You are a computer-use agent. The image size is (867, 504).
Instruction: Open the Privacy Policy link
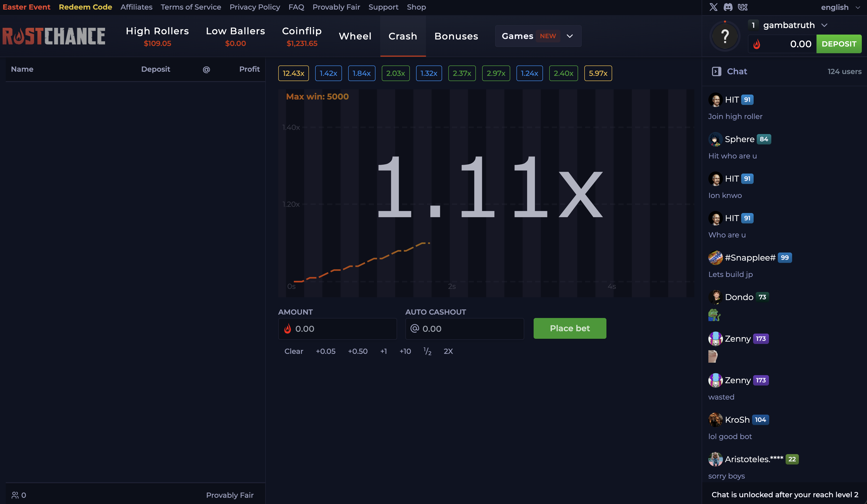coord(255,7)
